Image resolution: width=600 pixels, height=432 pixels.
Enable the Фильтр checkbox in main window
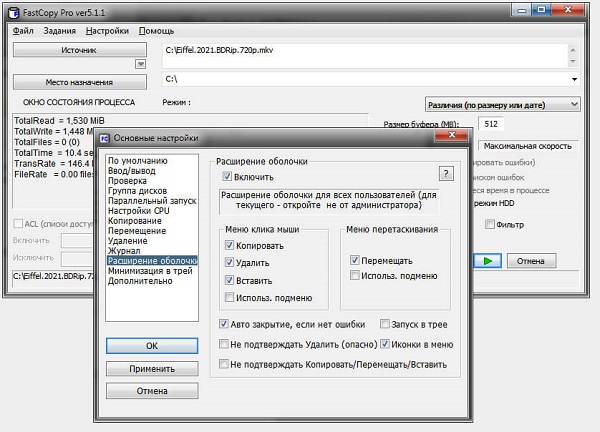pyautogui.click(x=489, y=224)
